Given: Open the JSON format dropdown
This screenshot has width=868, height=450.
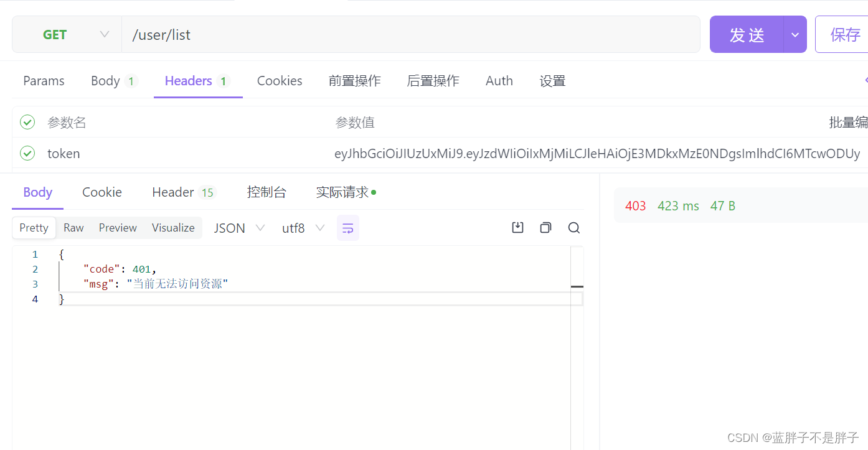Looking at the screenshot, I should [240, 228].
